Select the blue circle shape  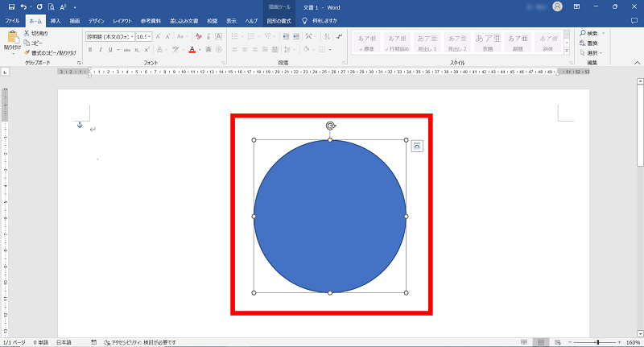click(330, 217)
